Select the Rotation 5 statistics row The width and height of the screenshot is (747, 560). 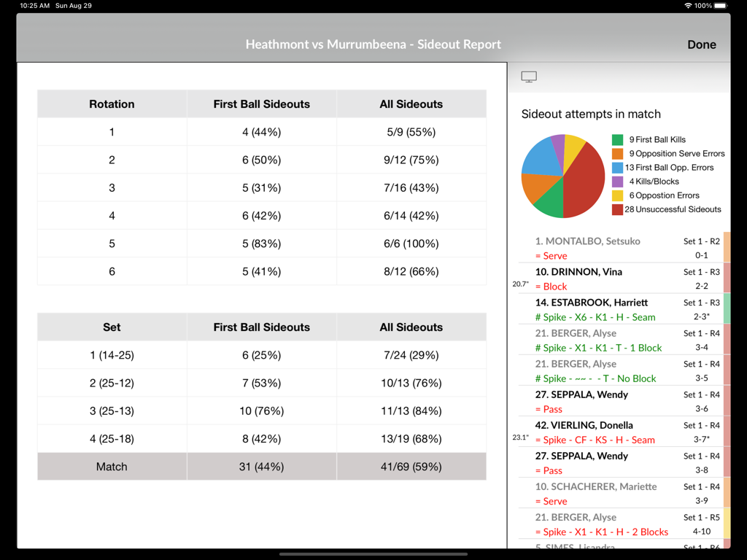pyautogui.click(x=261, y=244)
